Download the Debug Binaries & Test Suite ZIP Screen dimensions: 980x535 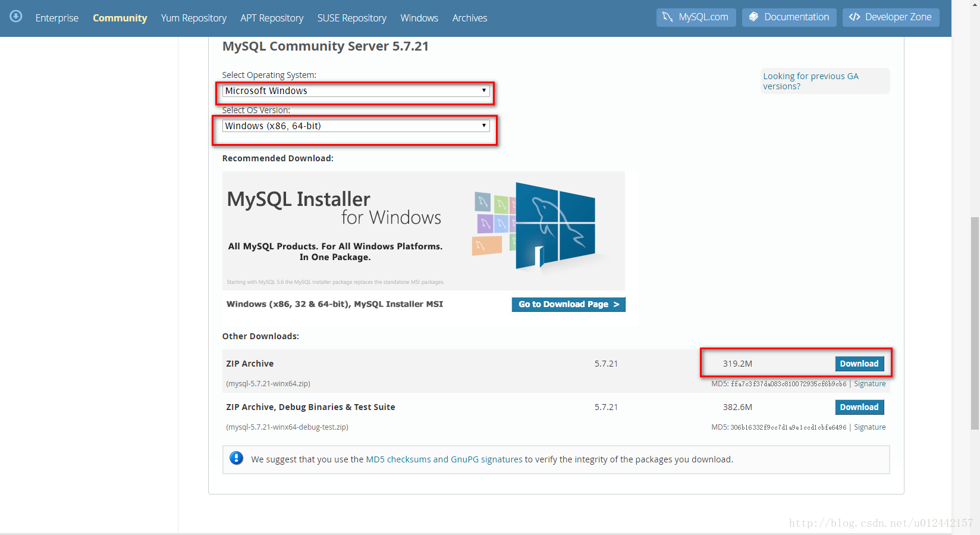click(859, 407)
